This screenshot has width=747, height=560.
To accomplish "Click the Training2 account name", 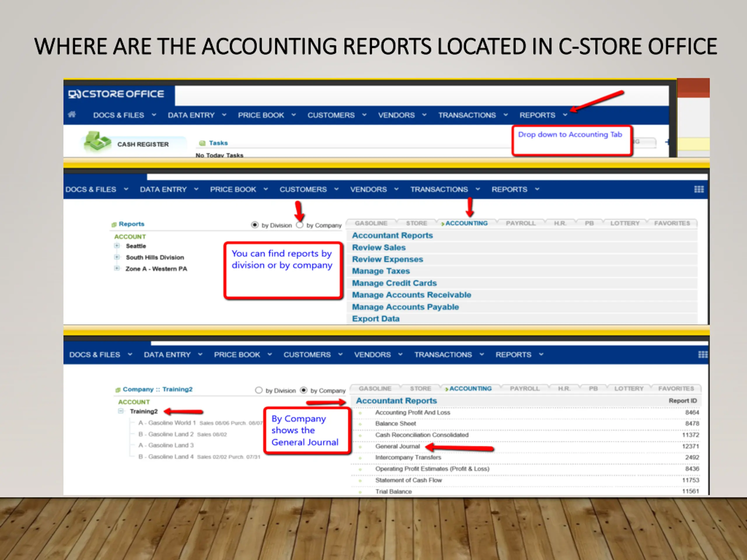I will point(144,411).
